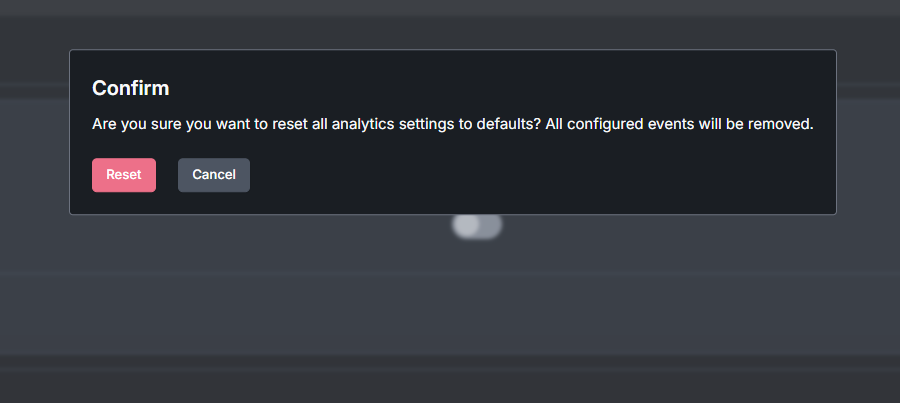
Task: Confirm the analytics reset with Reset button
Action: coord(124,175)
